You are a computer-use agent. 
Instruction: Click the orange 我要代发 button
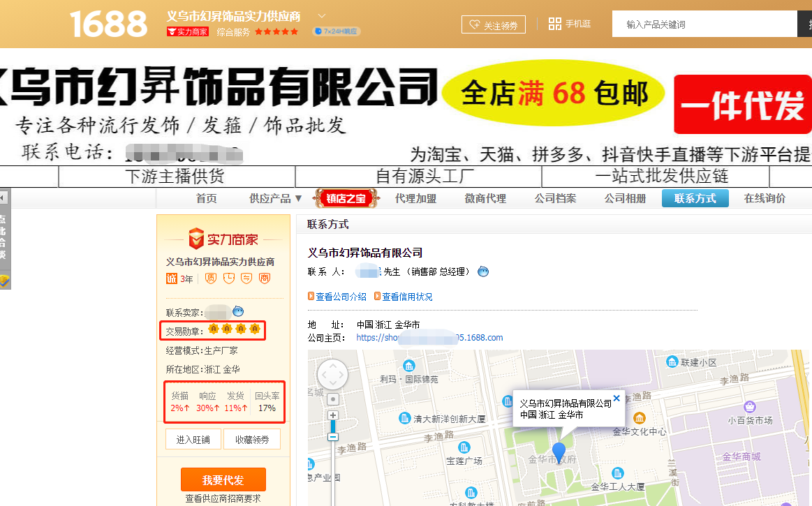point(223,479)
